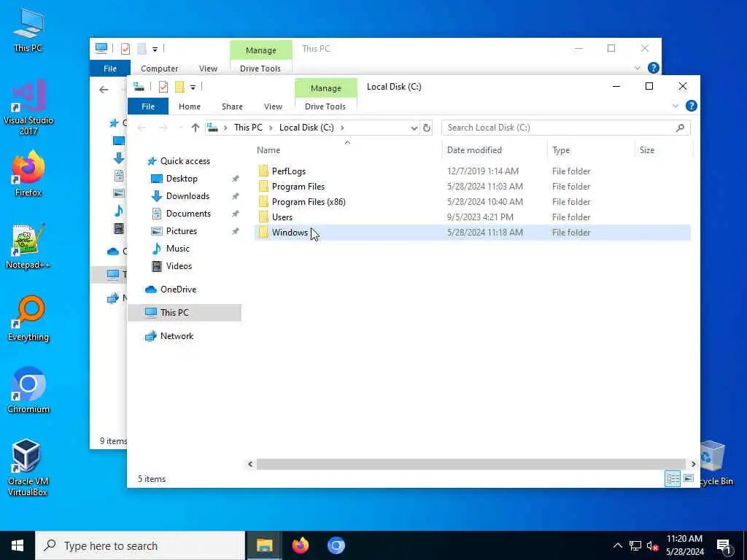Click the Refresh button in address bar
This screenshot has width=747, height=560.
426,128
